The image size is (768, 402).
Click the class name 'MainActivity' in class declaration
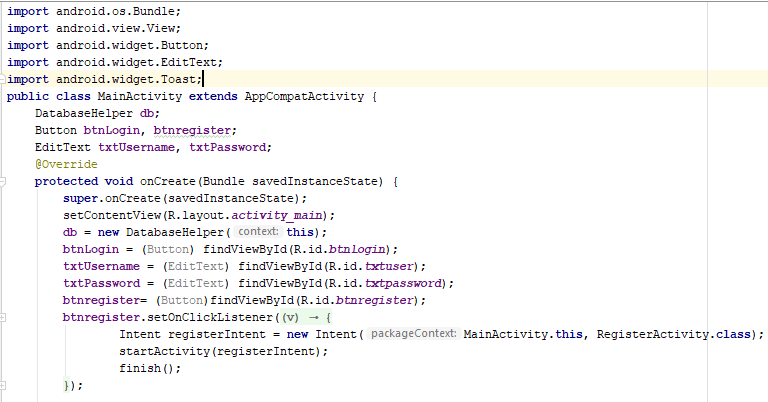tap(140, 96)
